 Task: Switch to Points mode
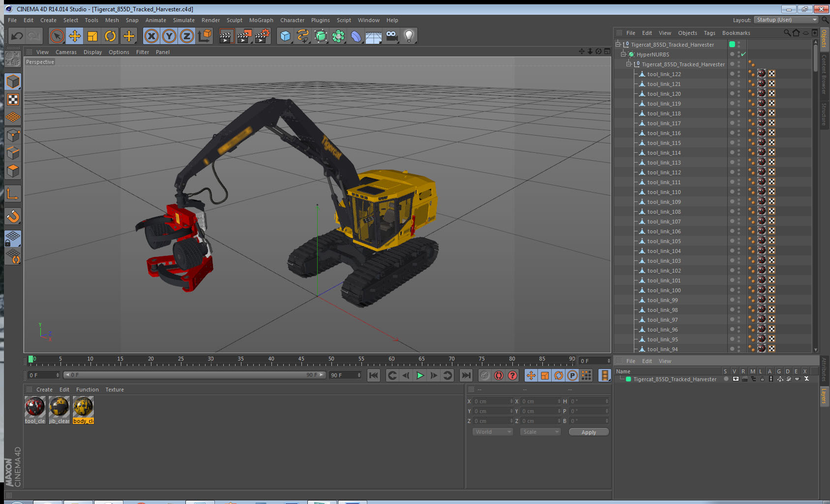pos(13,136)
